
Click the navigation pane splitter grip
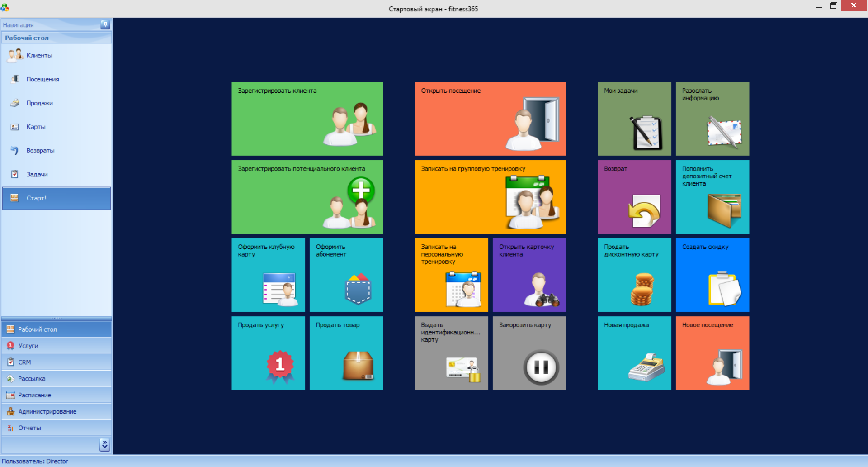[x=57, y=319]
